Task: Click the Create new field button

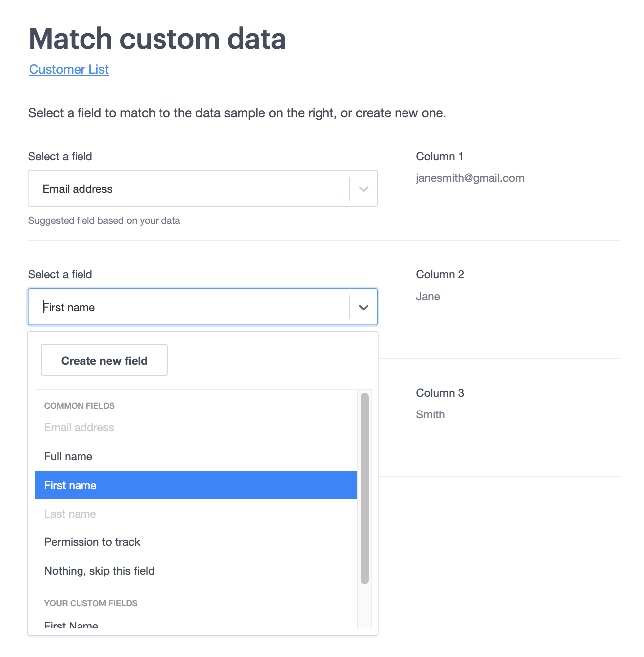Action: point(104,360)
